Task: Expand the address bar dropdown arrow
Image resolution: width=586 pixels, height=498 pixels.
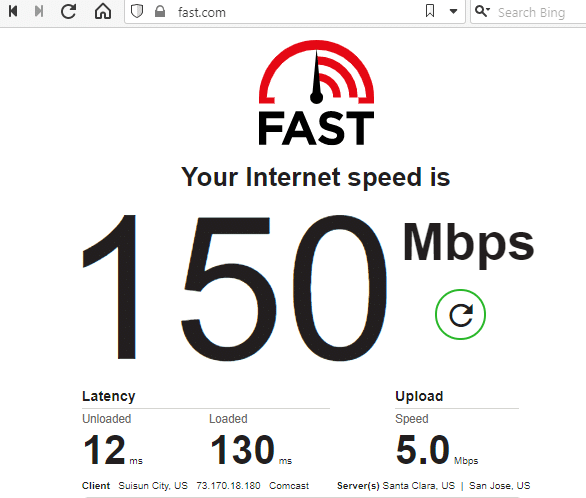Action: [453, 12]
